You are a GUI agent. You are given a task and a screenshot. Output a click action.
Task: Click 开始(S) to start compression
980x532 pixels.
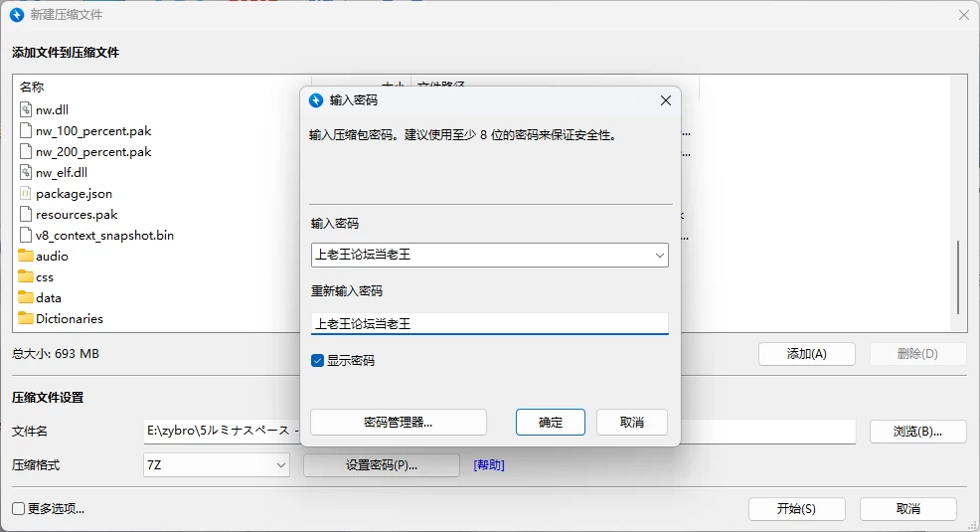coord(797,509)
